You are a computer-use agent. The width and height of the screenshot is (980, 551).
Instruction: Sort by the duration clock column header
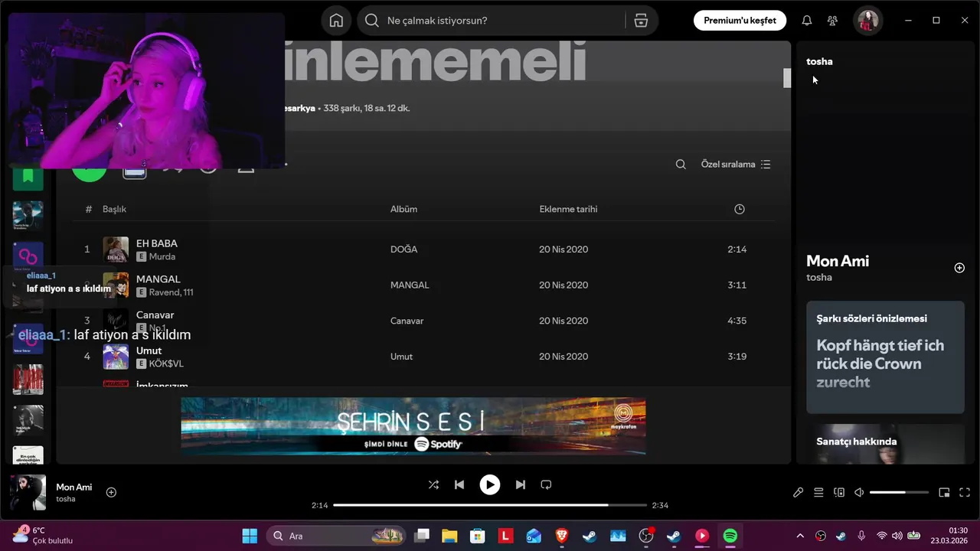point(739,209)
